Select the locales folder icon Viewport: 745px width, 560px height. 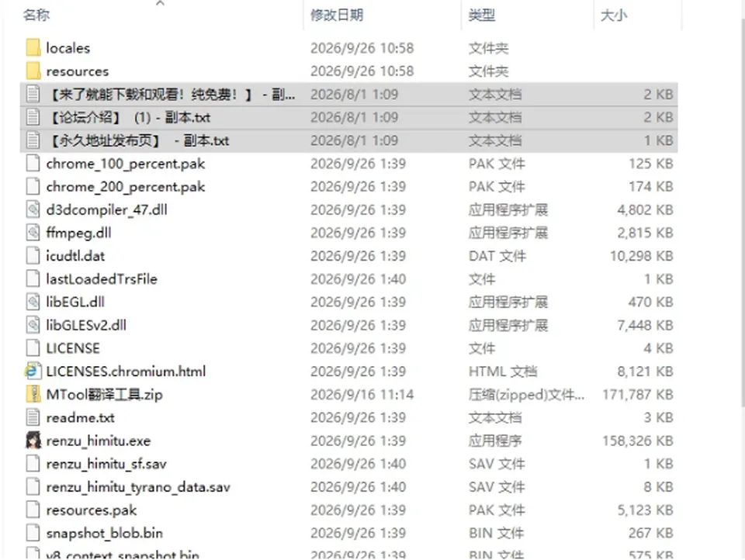tap(33, 48)
